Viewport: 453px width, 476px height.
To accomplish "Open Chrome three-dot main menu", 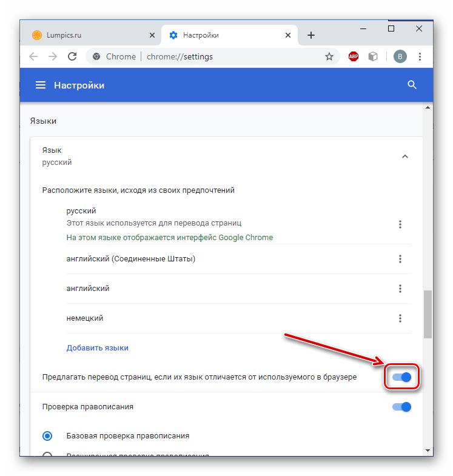I will tap(420, 56).
